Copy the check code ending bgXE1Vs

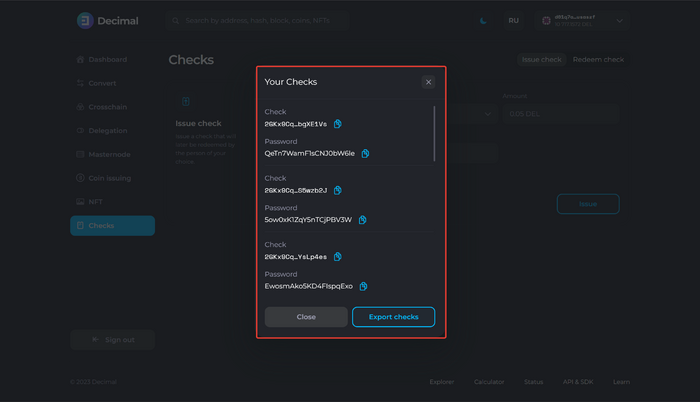pos(338,124)
